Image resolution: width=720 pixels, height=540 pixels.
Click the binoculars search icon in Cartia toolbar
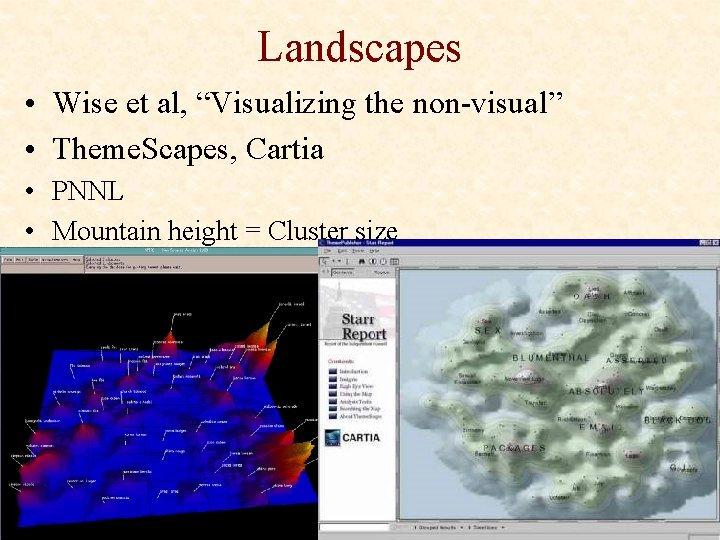point(362,261)
